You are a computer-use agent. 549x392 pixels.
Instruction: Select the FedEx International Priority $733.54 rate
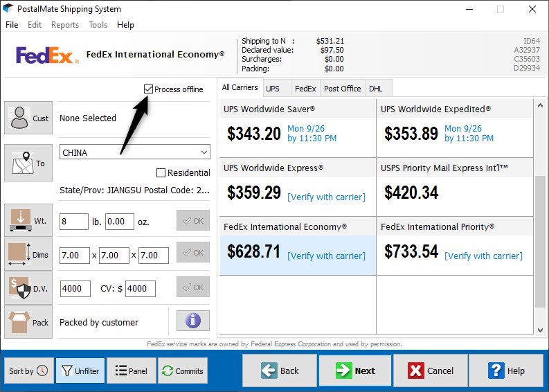coord(455,246)
